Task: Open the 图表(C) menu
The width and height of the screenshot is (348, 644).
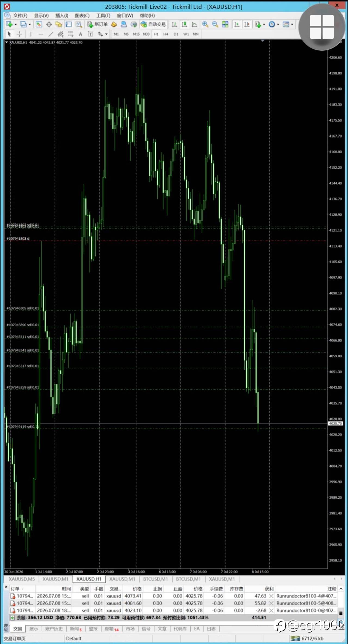Action: coord(82,16)
